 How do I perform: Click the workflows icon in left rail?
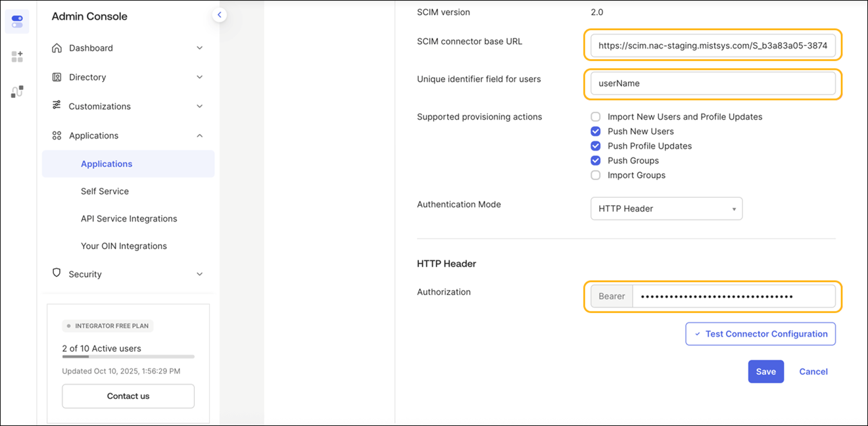coord(17,91)
